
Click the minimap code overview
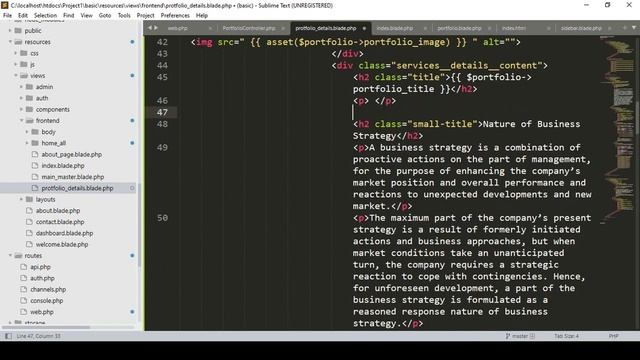click(x=617, y=131)
